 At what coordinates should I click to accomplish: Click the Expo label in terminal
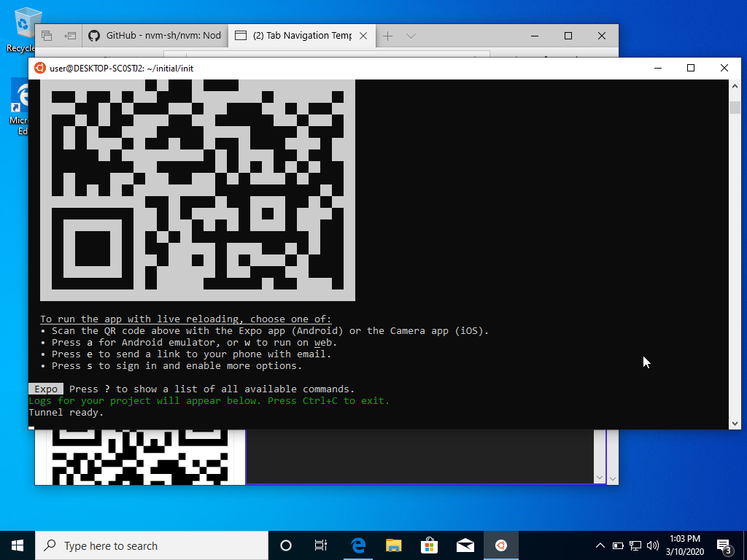point(46,389)
